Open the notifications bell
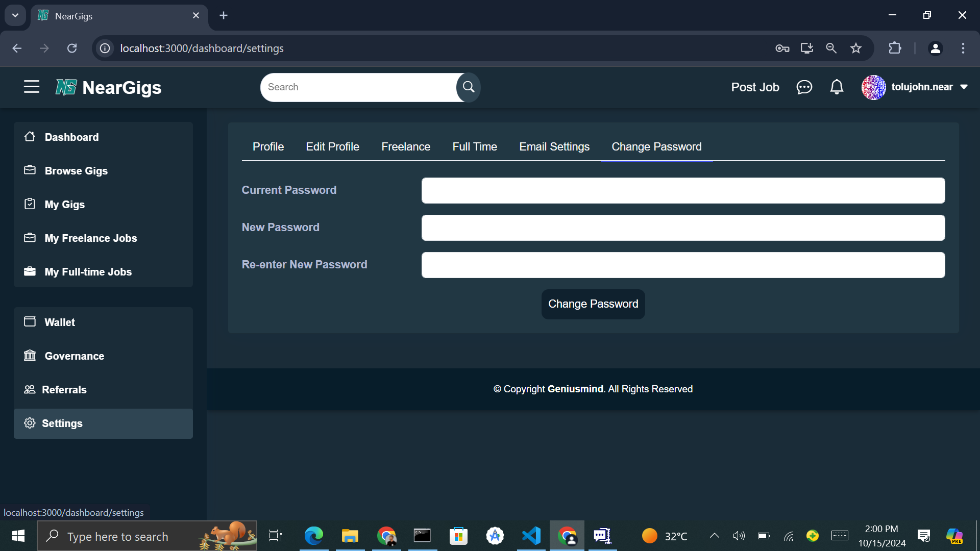The height and width of the screenshot is (551, 980). 837,87
